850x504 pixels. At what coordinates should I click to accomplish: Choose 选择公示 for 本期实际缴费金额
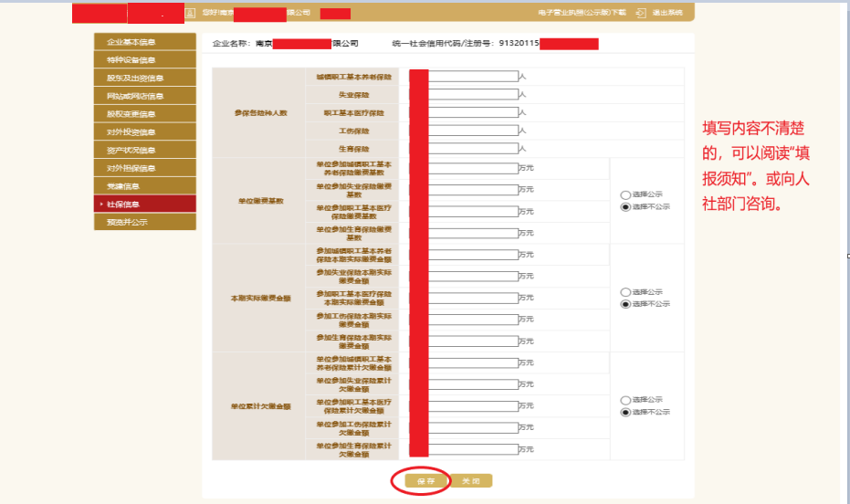625,292
